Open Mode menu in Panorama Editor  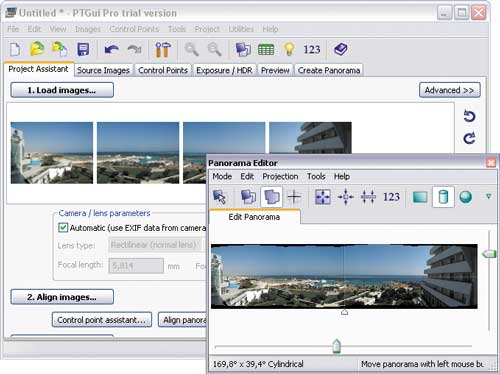tap(222, 176)
